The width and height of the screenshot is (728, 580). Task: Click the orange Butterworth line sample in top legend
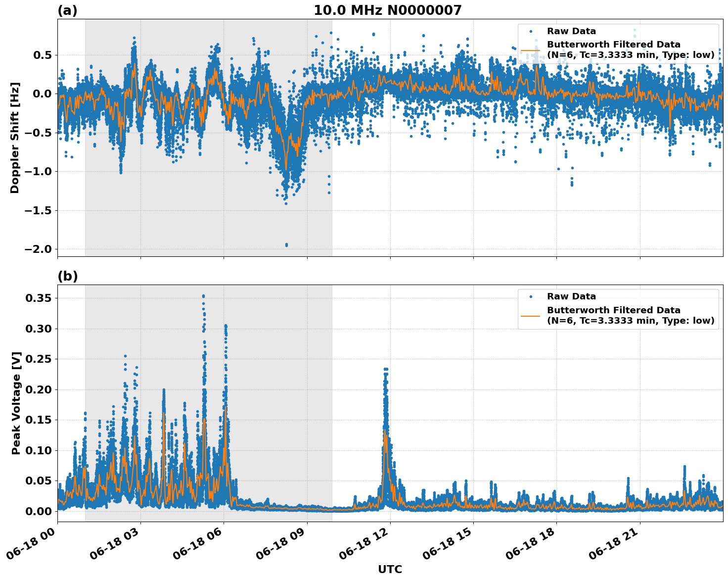(x=531, y=50)
